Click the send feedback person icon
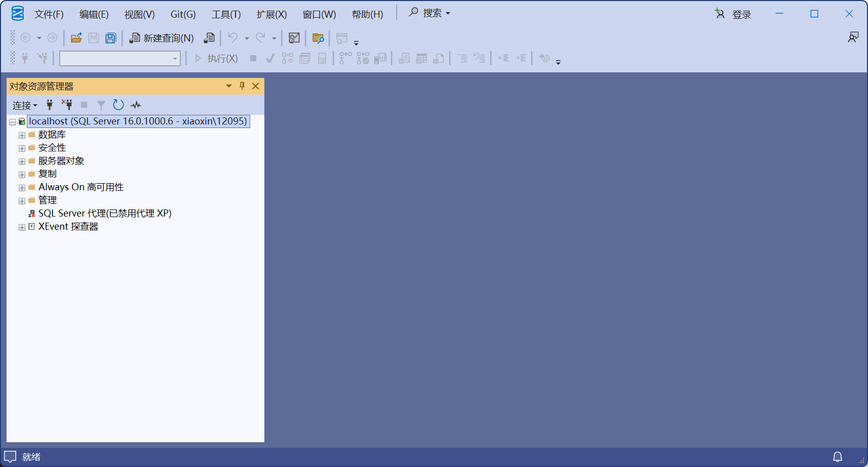This screenshot has height=467, width=868. pos(853,37)
